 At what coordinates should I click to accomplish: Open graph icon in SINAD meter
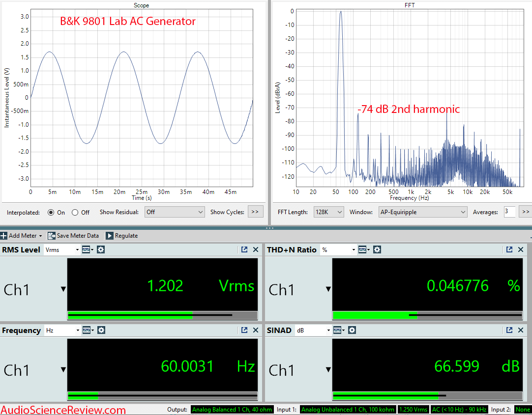pyautogui.click(x=338, y=330)
